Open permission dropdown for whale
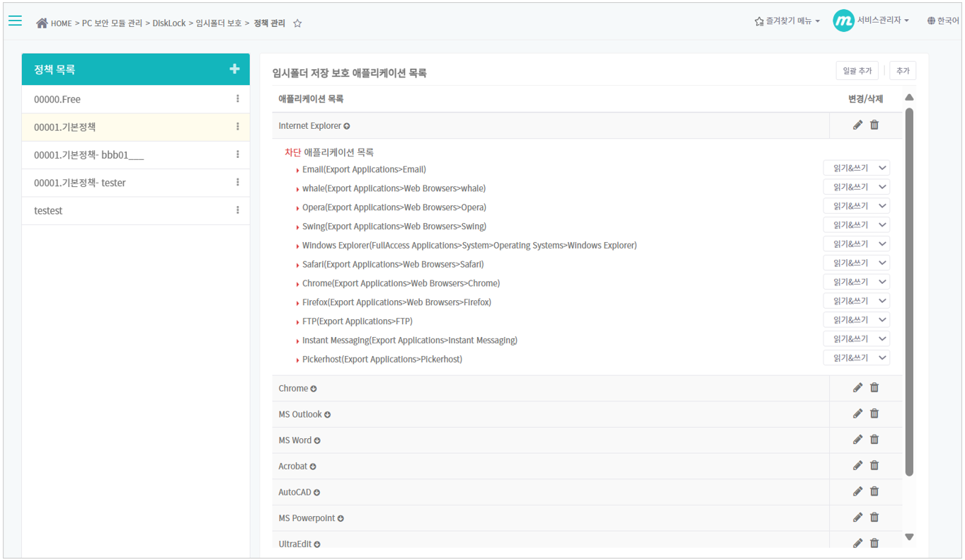This screenshot has height=560, width=965. pos(856,188)
